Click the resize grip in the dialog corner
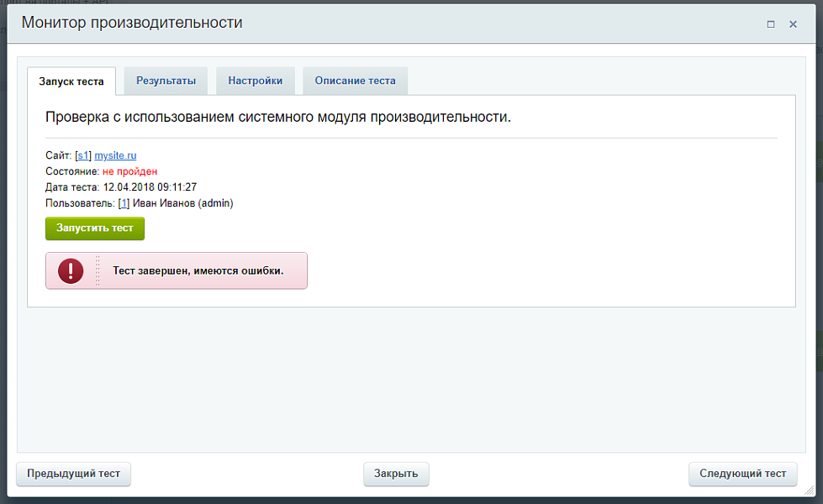This screenshot has height=504, width=823. pos(809,489)
